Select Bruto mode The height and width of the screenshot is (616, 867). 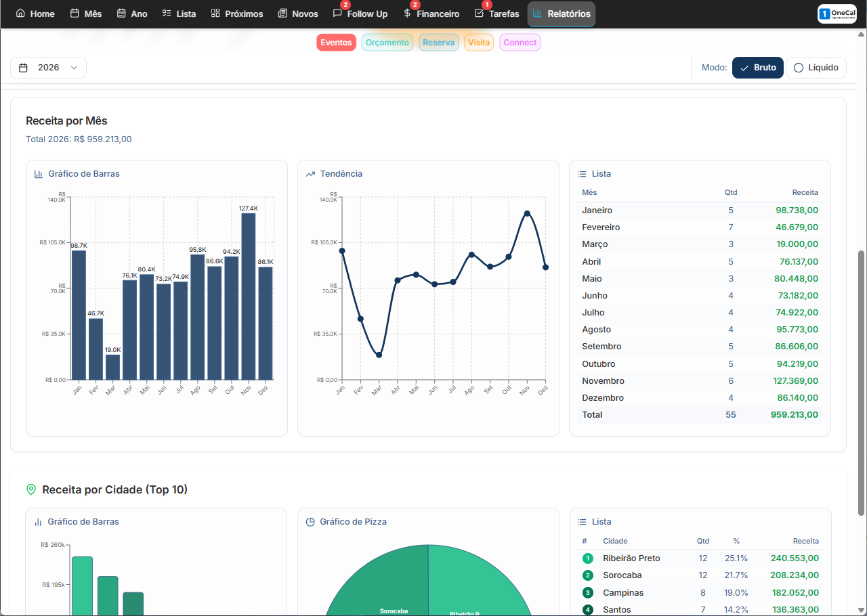click(x=758, y=68)
